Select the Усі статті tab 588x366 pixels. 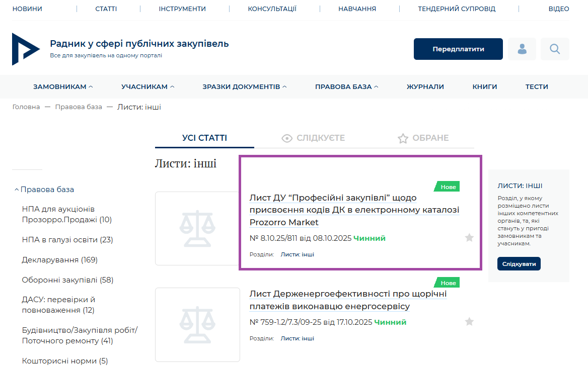click(204, 138)
